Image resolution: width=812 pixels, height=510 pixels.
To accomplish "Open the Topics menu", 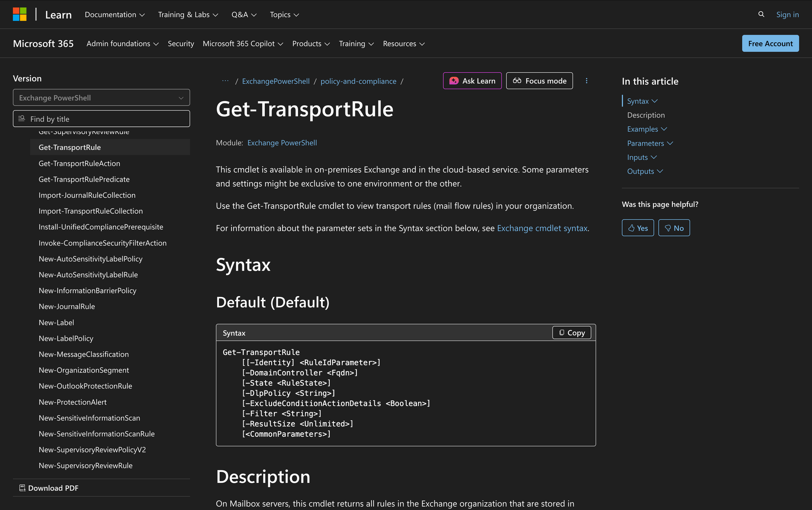I will [x=284, y=14].
